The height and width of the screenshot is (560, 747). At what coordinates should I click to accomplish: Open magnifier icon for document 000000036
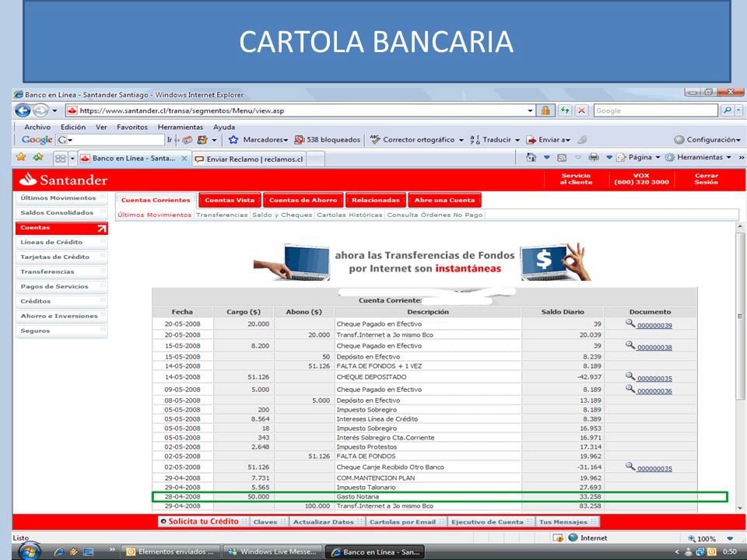pos(630,389)
